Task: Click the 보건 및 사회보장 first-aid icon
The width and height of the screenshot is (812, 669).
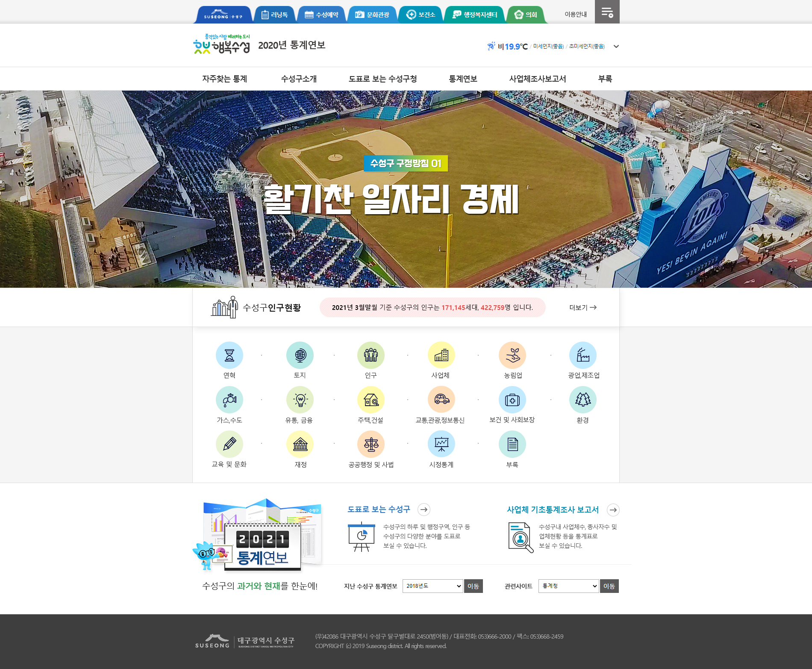Action: coord(512,400)
